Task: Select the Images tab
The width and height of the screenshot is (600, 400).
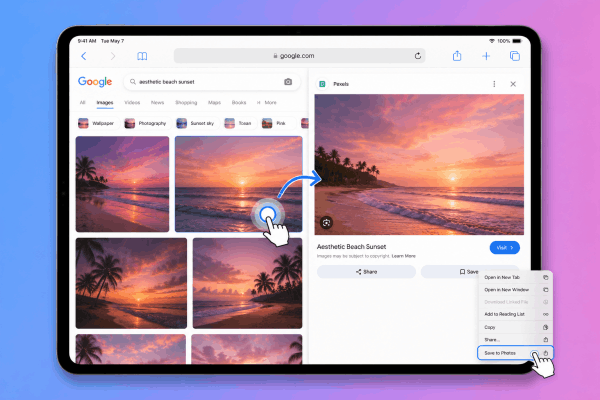Action: click(x=105, y=103)
